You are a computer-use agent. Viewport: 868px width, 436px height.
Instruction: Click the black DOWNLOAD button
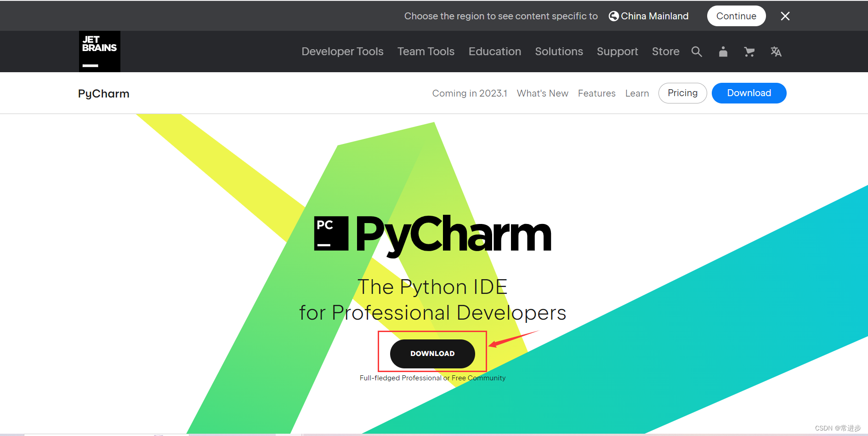tap(432, 354)
